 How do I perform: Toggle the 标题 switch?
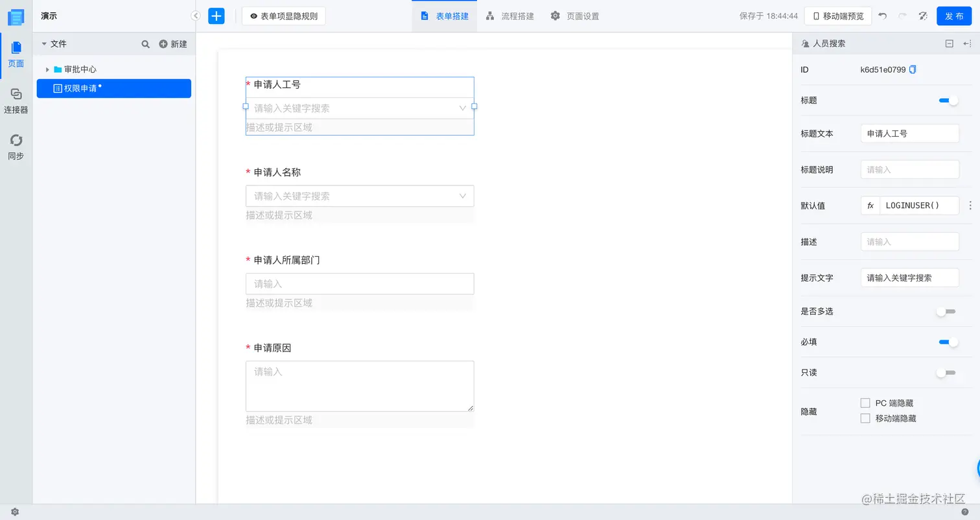tap(948, 100)
